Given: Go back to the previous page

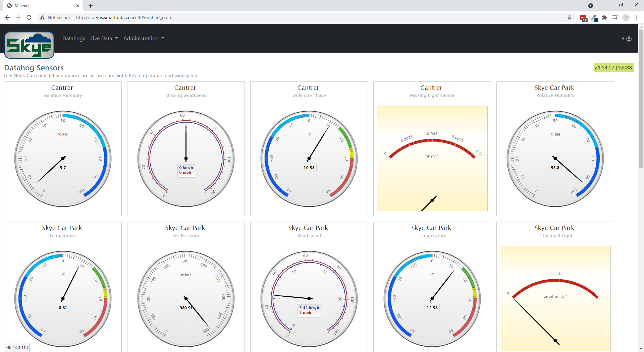Looking at the screenshot, I should 7,17.
